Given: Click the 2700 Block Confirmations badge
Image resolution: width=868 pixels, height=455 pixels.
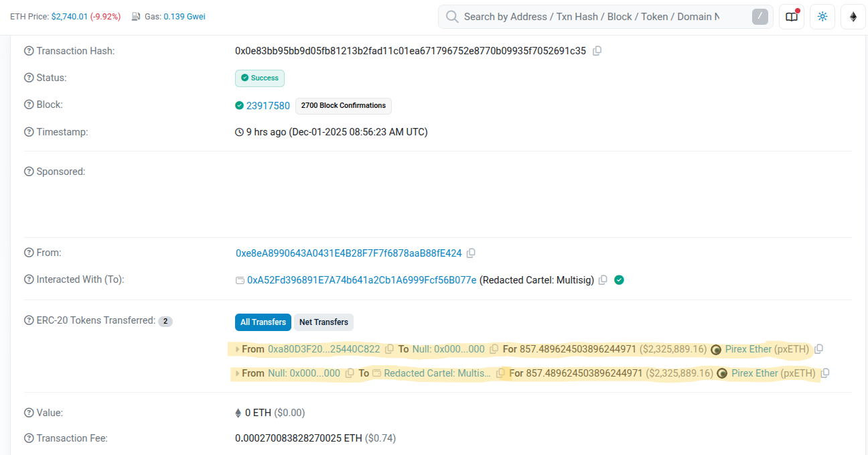Looking at the screenshot, I should [344, 106].
